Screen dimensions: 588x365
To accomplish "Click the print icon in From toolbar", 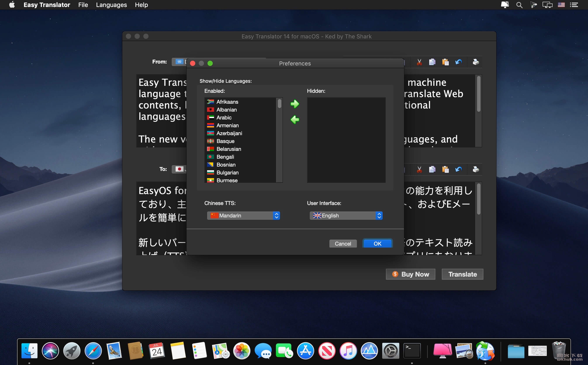I will [x=476, y=62].
